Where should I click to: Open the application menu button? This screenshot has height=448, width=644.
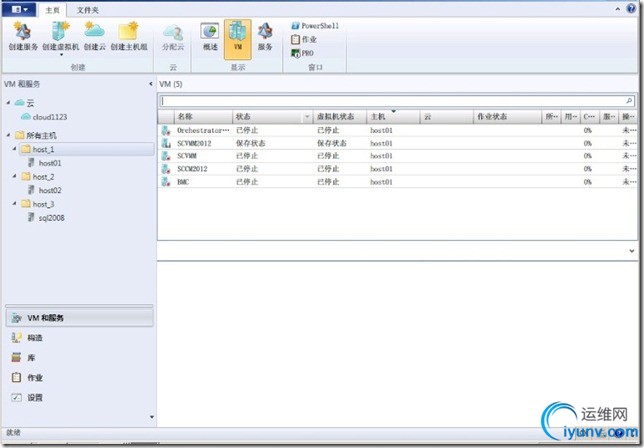(19, 9)
